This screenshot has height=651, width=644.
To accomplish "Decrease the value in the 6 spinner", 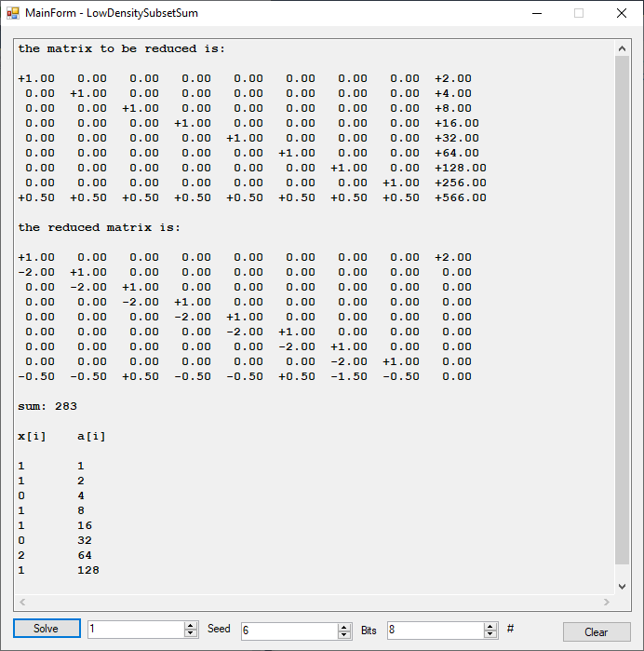I will 344,634.
